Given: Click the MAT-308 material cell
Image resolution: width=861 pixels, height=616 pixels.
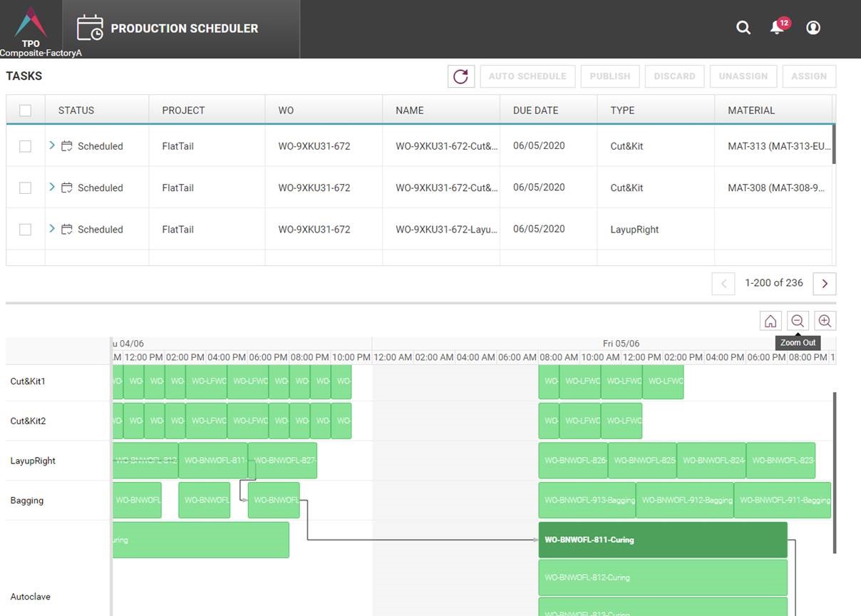Looking at the screenshot, I should (773, 188).
